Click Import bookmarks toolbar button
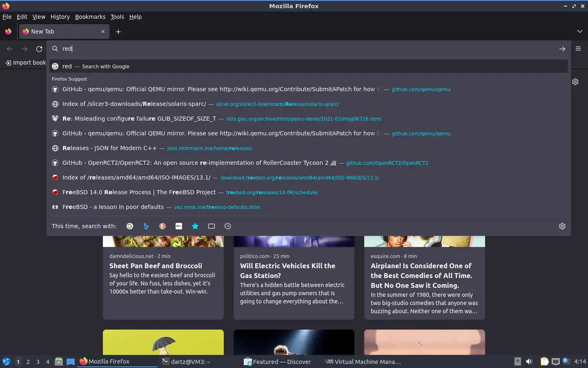The width and height of the screenshot is (588, 368). (25, 63)
